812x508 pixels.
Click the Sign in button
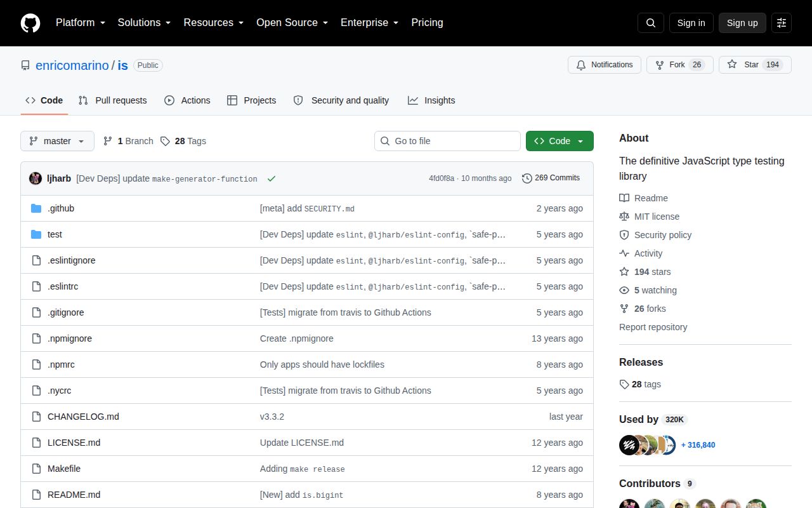pos(691,23)
